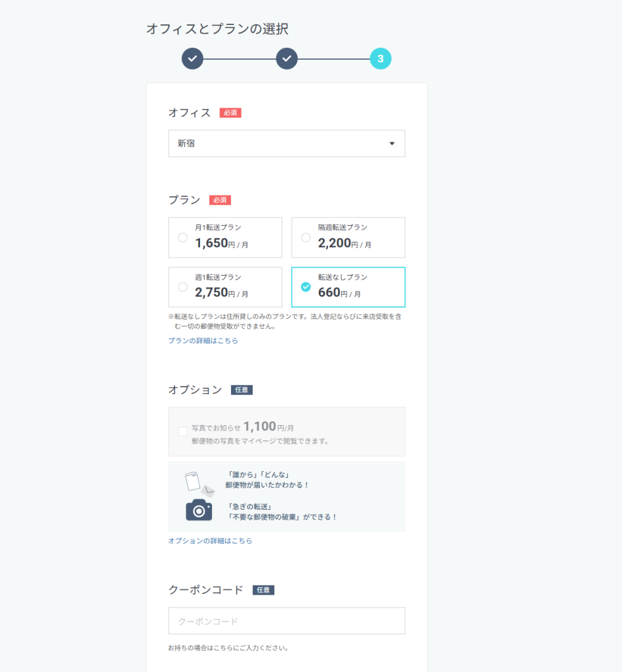Click the オフィスとプランの選択 page heading
The height and width of the screenshot is (672, 622).
[217, 29]
